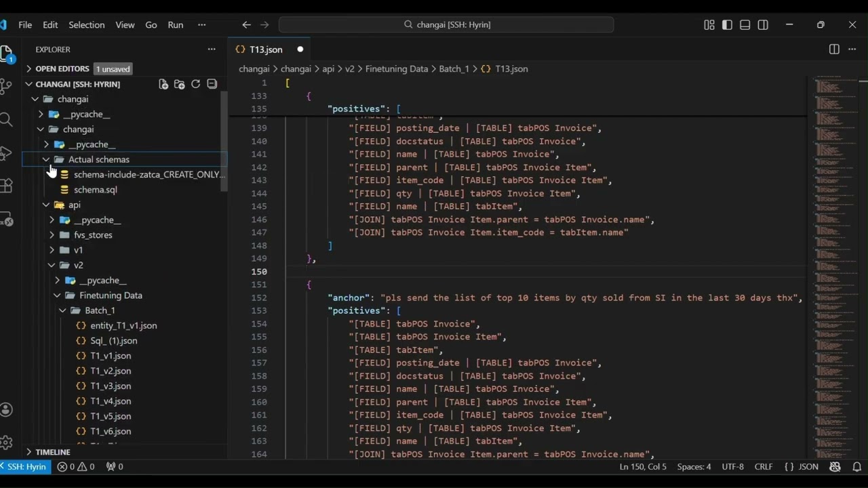Click the SSH: Hyrin remote indicator
Screen dimensions: 868x488
(25, 466)
